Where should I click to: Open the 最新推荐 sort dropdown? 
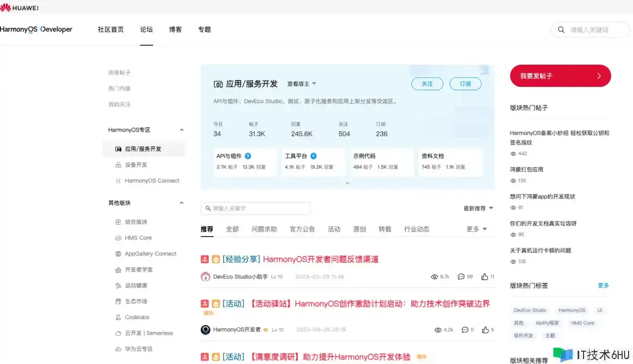[478, 208]
